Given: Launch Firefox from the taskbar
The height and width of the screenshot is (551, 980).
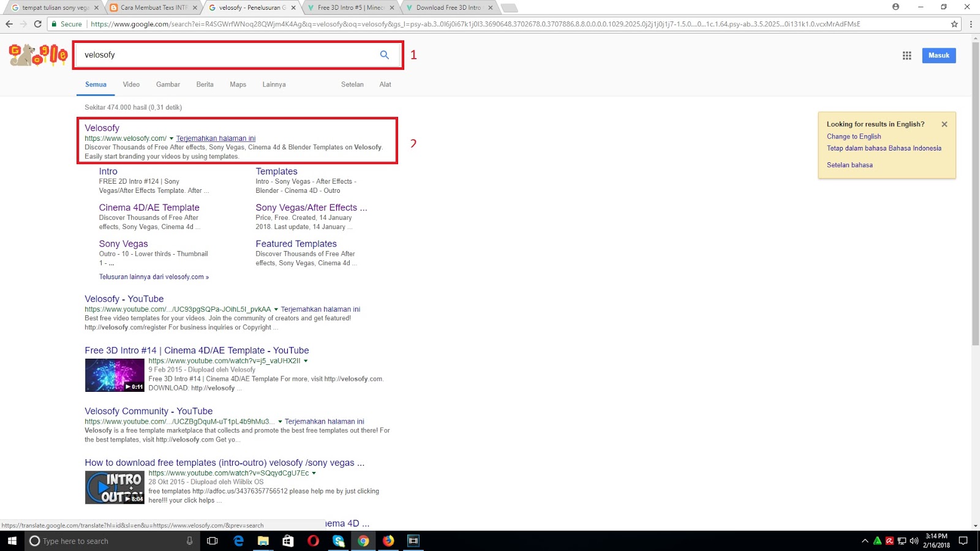Looking at the screenshot, I should [x=388, y=541].
